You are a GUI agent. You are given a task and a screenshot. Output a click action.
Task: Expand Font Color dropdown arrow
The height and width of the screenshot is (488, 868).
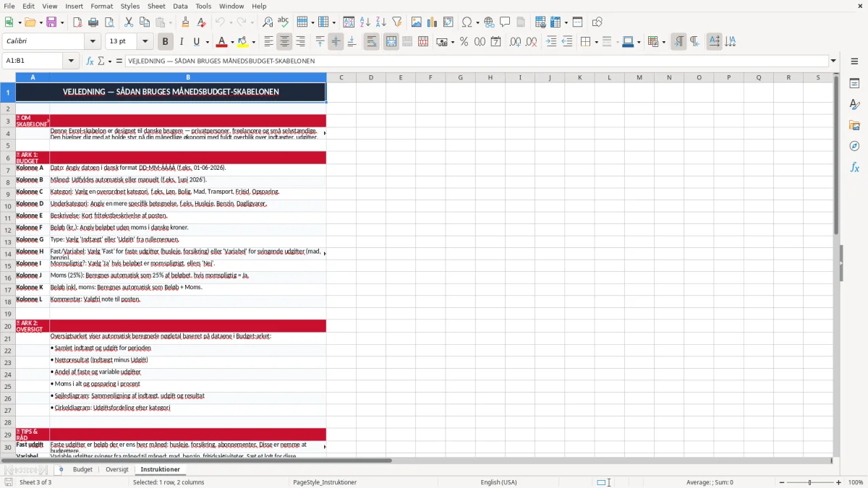coord(232,42)
